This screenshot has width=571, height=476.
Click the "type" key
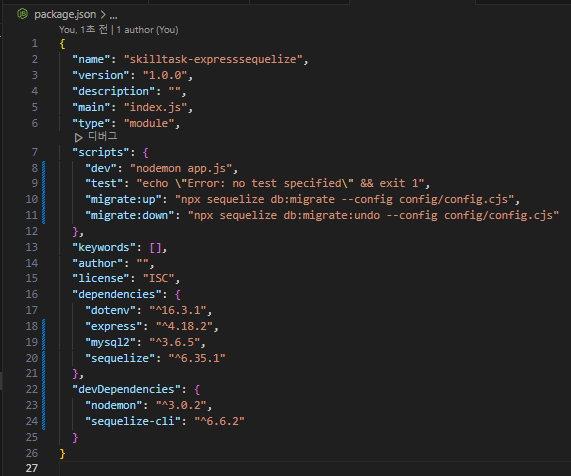pyautogui.click(x=91, y=123)
